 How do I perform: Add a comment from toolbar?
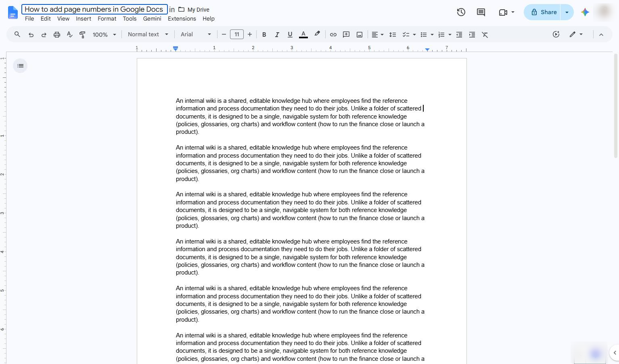pos(346,35)
